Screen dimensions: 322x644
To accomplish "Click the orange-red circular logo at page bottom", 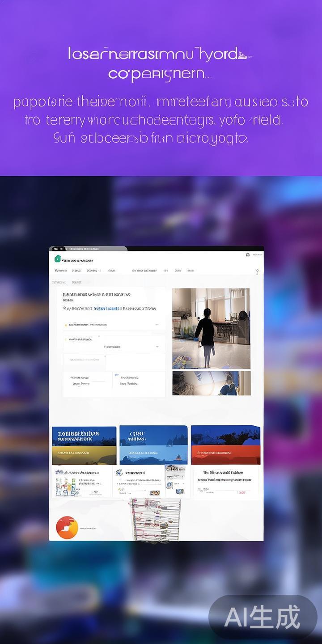I will pos(67,527).
